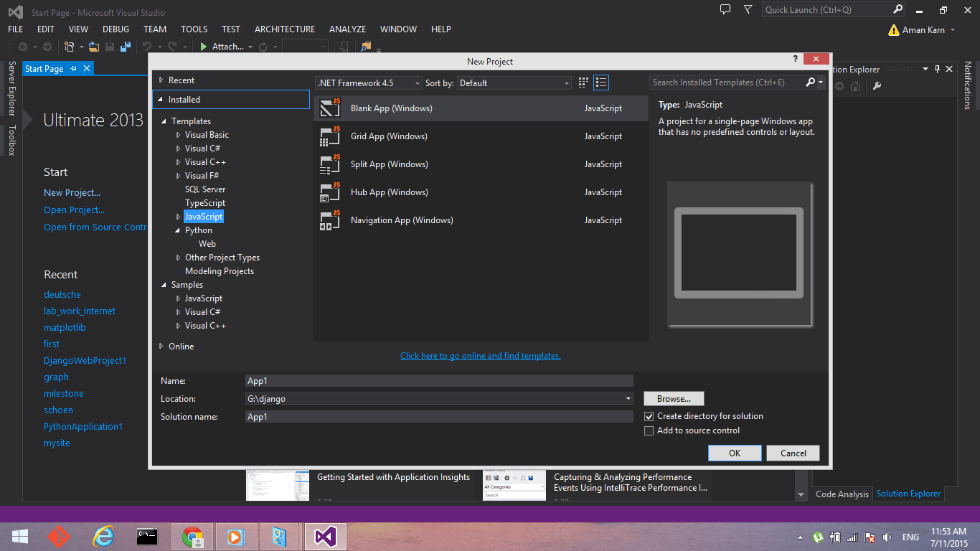Uncheck Create directory for solution
This screenshot has width=980, height=551.
point(649,416)
